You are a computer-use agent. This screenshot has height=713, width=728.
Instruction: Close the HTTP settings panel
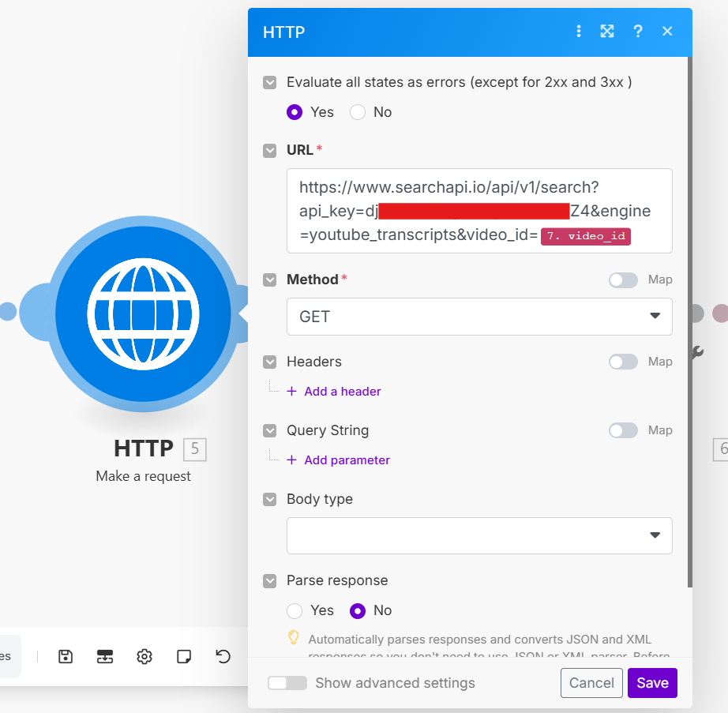pyautogui.click(x=667, y=31)
